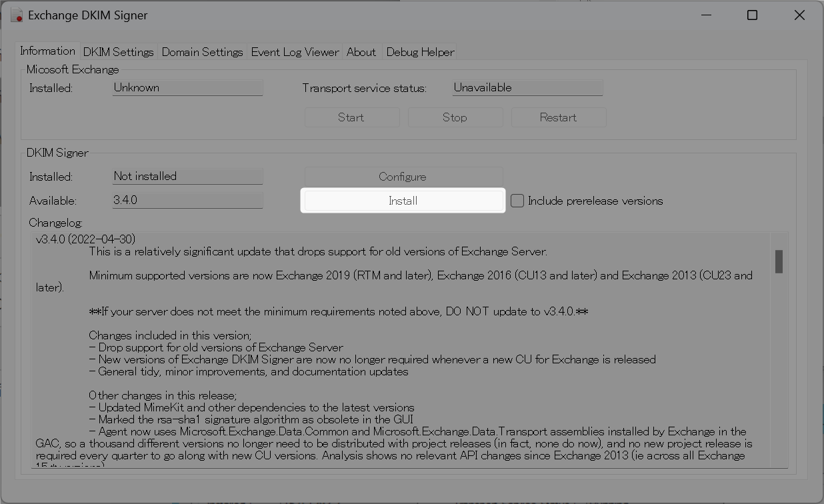Click the Install button

[403, 201]
